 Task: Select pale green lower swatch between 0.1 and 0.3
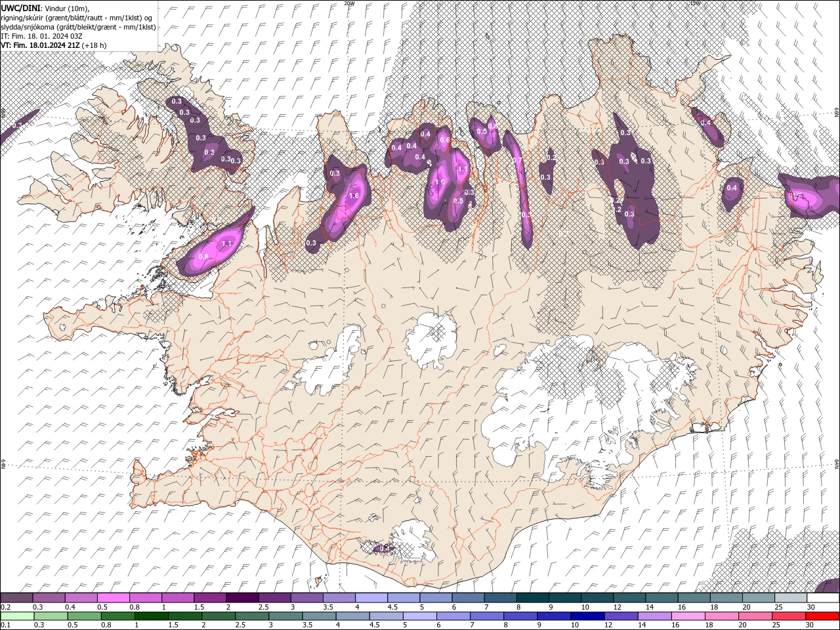(x=17, y=616)
